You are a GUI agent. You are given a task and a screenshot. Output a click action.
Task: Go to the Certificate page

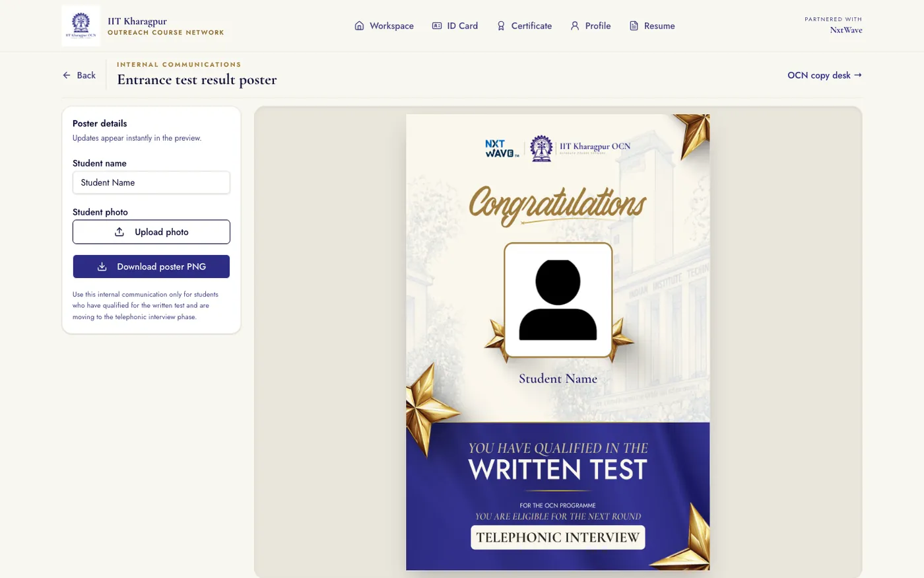[524, 26]
